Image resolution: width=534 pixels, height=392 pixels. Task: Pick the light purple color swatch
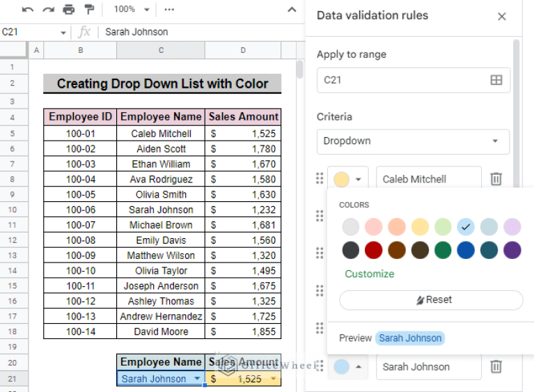click(512, 227)
